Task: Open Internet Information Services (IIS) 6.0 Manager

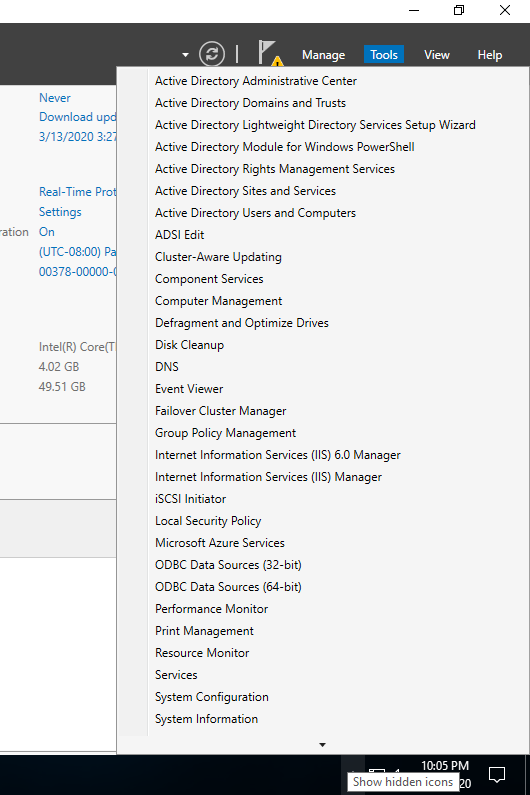Action: point(277,455)
